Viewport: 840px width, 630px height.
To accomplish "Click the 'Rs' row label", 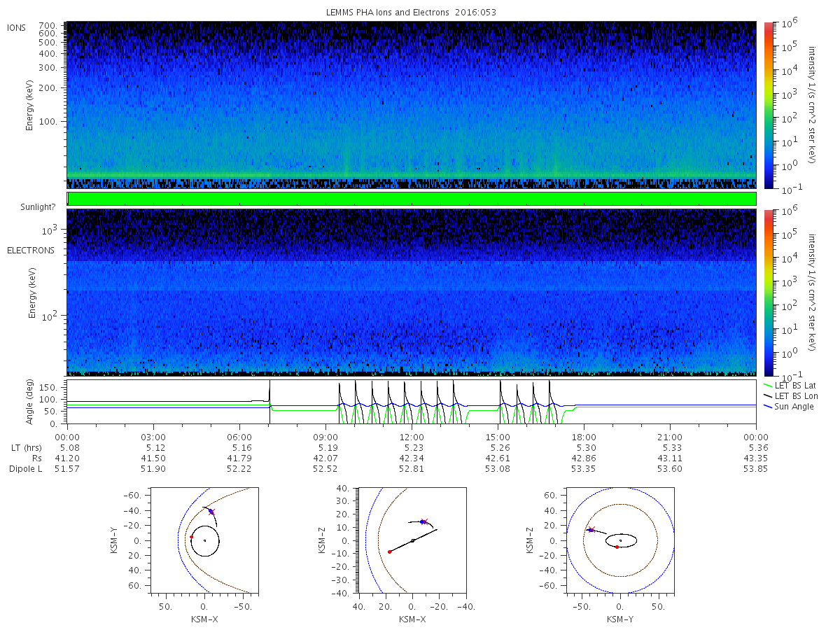I will click(x=36, y=458).
